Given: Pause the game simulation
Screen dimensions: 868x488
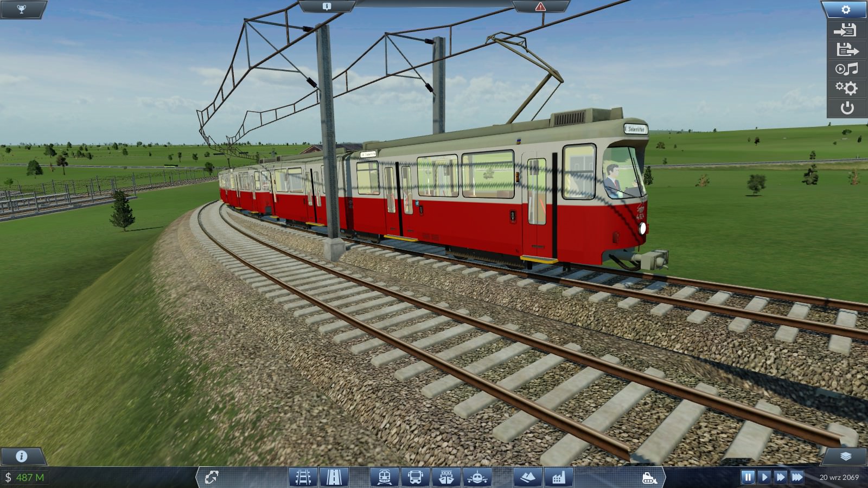Looking at the screenshot, I should click(748, 477).
